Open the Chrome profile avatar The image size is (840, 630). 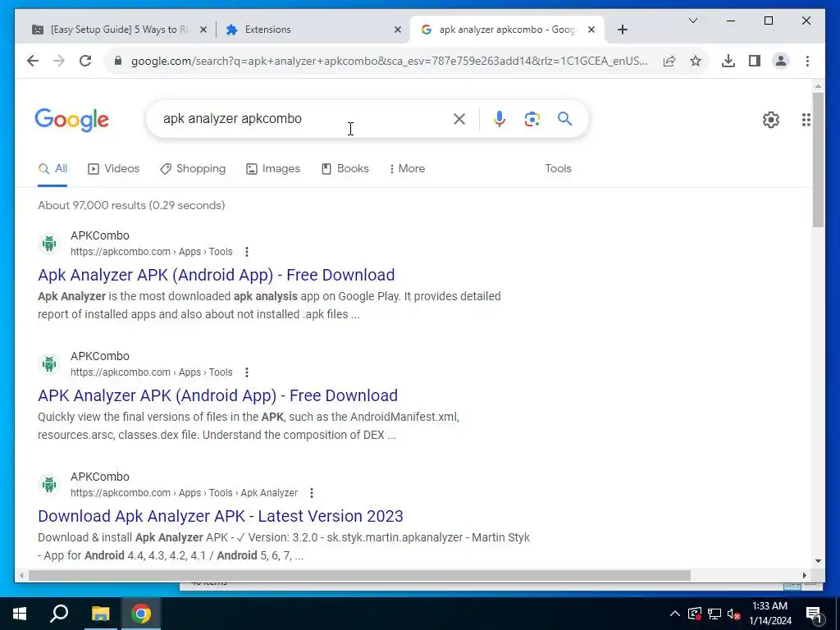pos(781,61)
